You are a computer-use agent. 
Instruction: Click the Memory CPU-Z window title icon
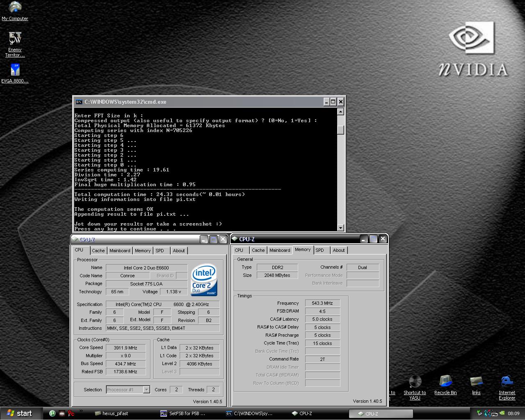(x=235, y=239)
